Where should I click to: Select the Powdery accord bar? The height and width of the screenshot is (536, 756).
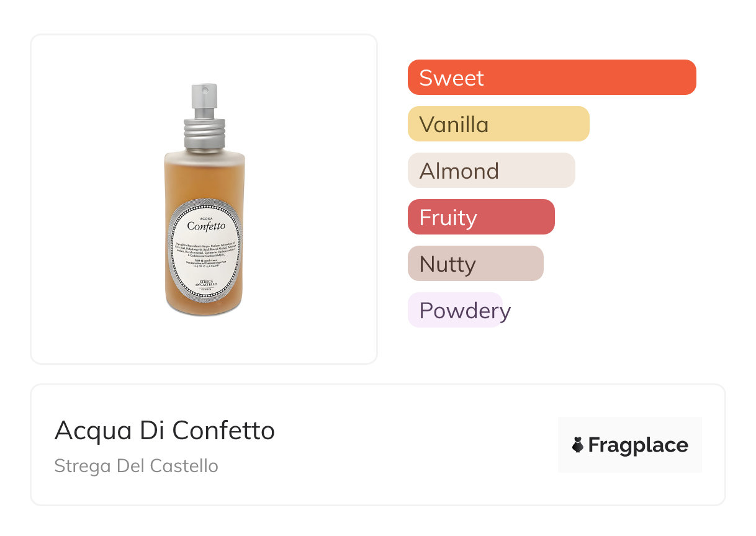coord(455,310)
